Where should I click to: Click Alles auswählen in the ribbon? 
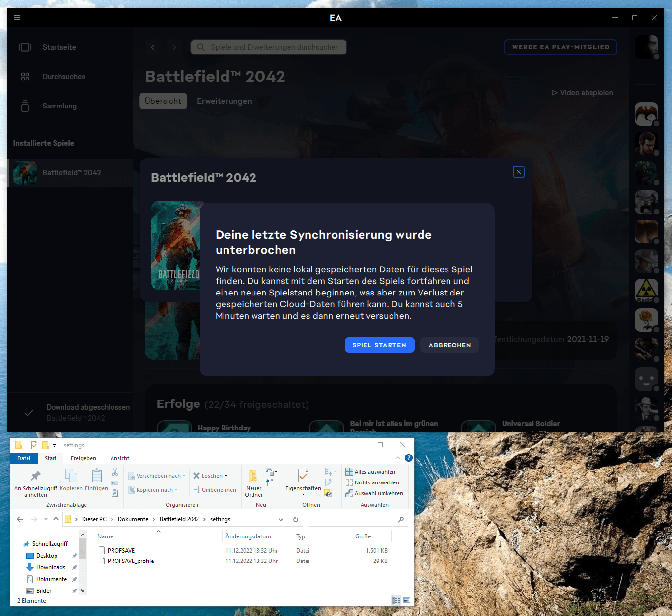pos(370,472)
